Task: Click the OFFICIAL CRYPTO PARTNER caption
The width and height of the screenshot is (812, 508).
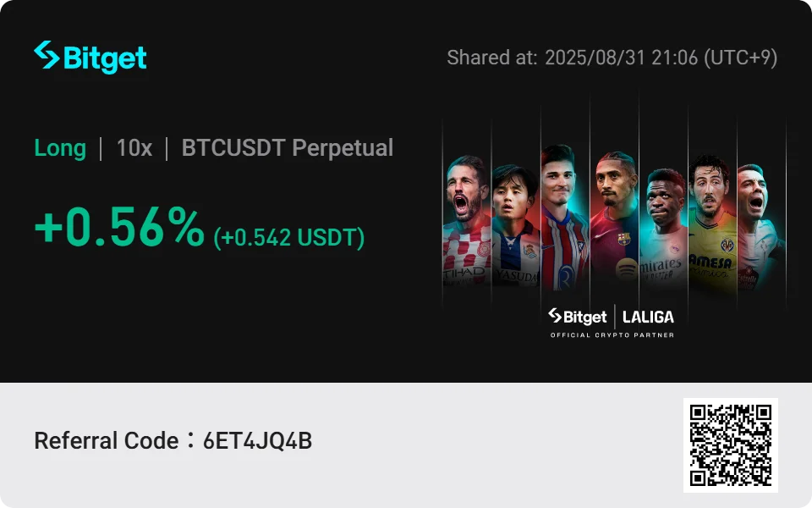Action: click(612, 335)
